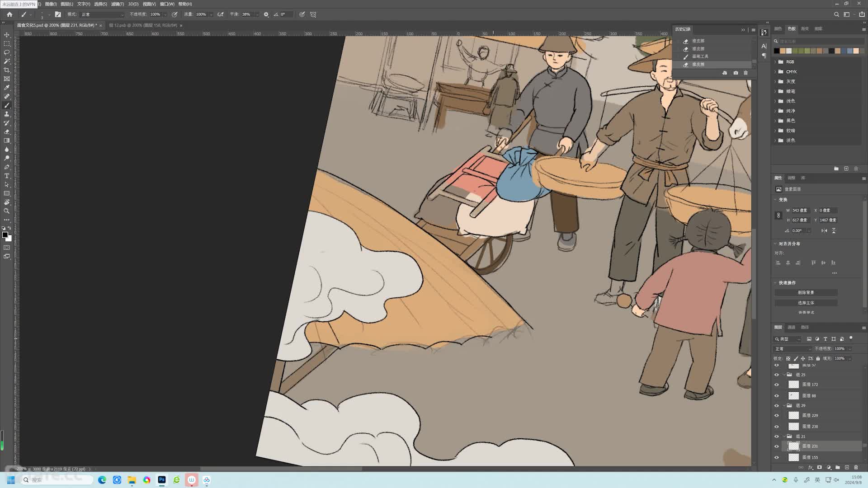Delete current state in History panel
This screenshot has height=488, width=868.
click(745, 73)
